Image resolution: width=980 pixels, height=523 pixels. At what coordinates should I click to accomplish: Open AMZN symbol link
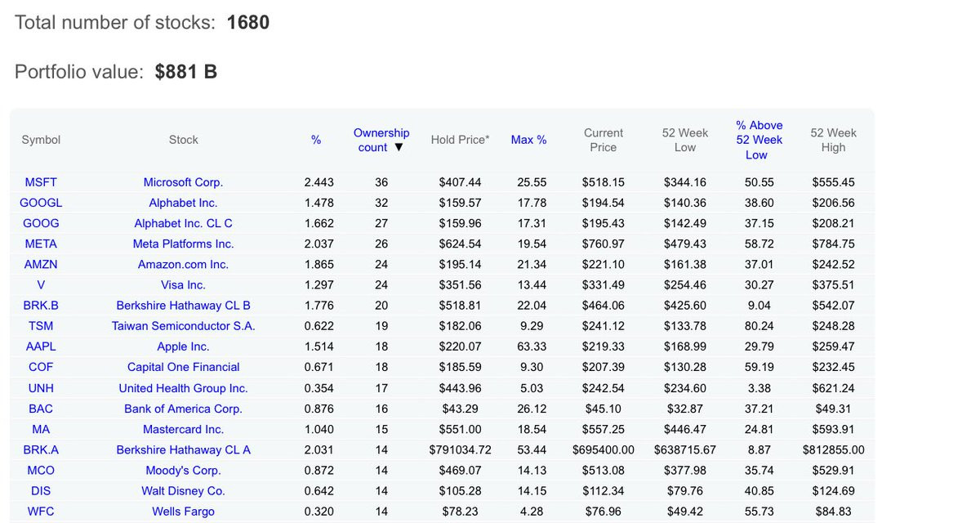tap(41, 264)
